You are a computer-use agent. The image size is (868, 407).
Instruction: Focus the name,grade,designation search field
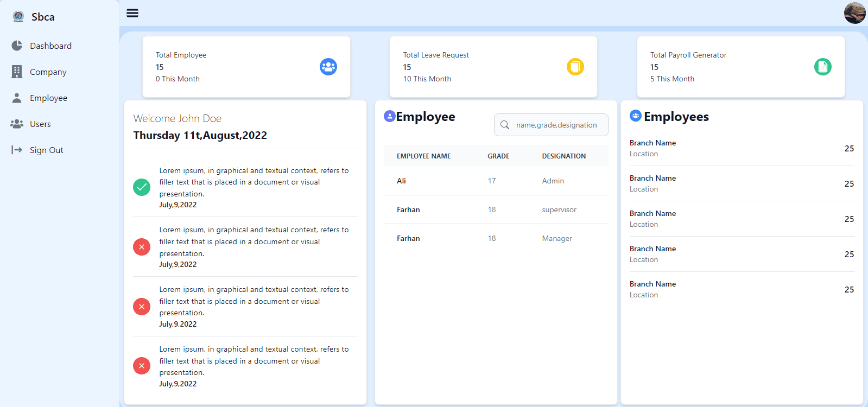click(x=551, y=125)
